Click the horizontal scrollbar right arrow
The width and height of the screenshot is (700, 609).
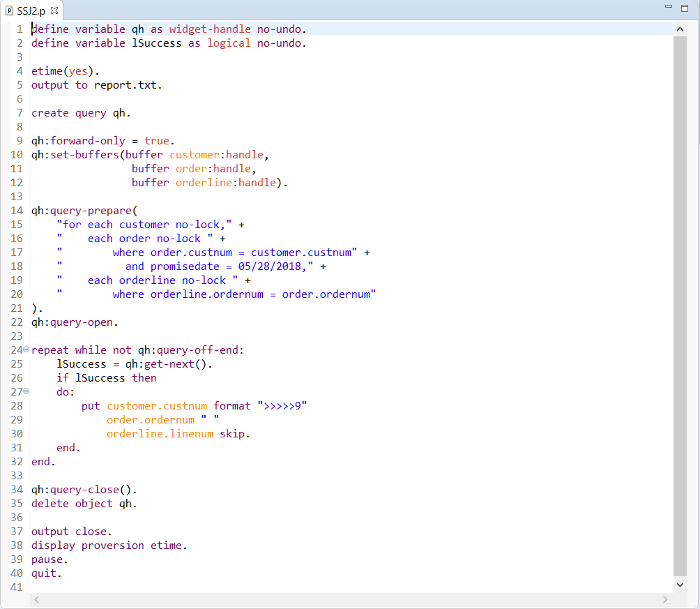click(x=664, y=599)
